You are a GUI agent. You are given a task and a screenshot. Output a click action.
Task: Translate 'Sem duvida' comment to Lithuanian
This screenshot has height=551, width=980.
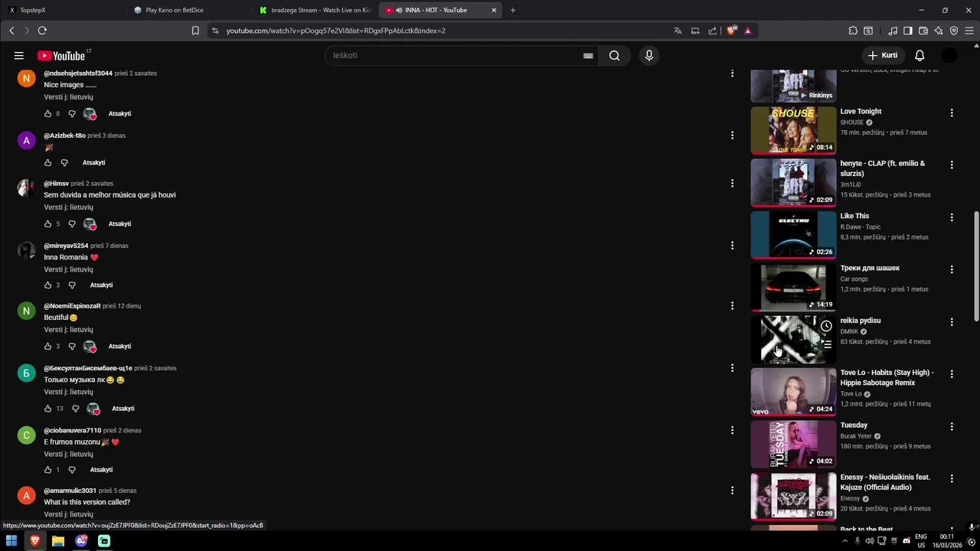coord(68,207)
